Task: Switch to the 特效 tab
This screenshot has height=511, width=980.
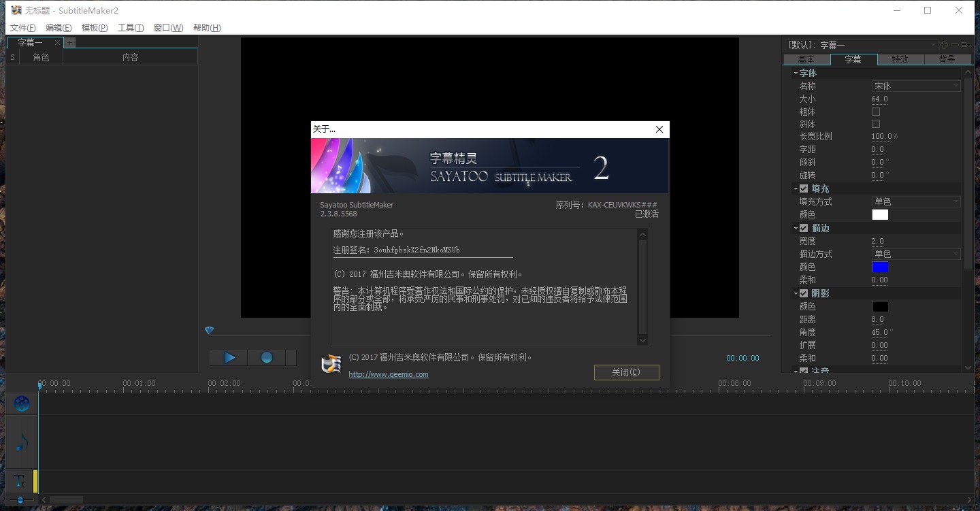Action: pos(900,59)
